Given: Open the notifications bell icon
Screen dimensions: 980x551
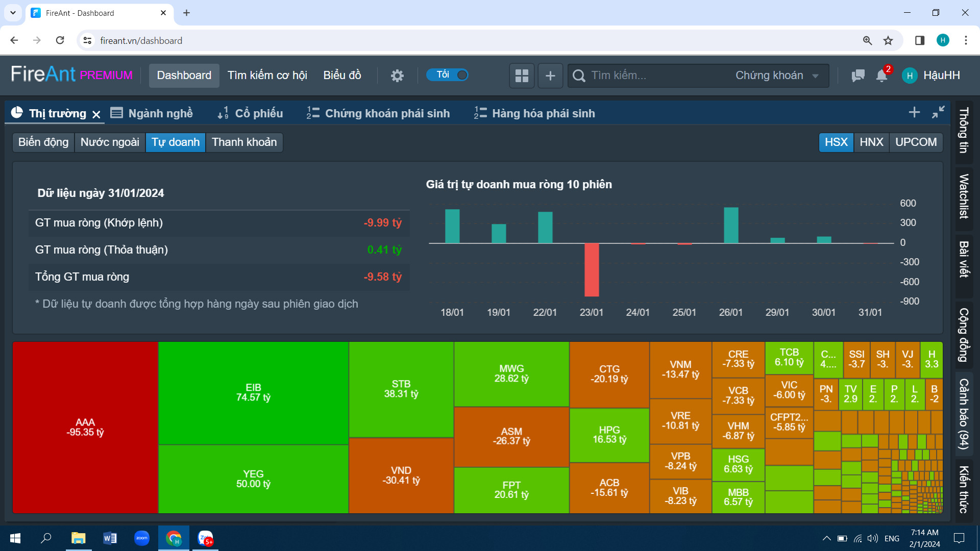Looking at the screenshot, I should [881, 76].
